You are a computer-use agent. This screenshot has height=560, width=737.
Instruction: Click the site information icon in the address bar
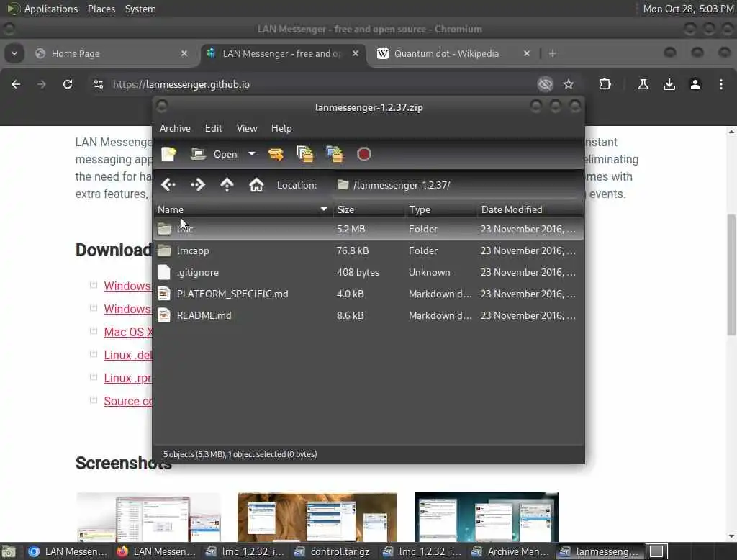coord(98,84)
